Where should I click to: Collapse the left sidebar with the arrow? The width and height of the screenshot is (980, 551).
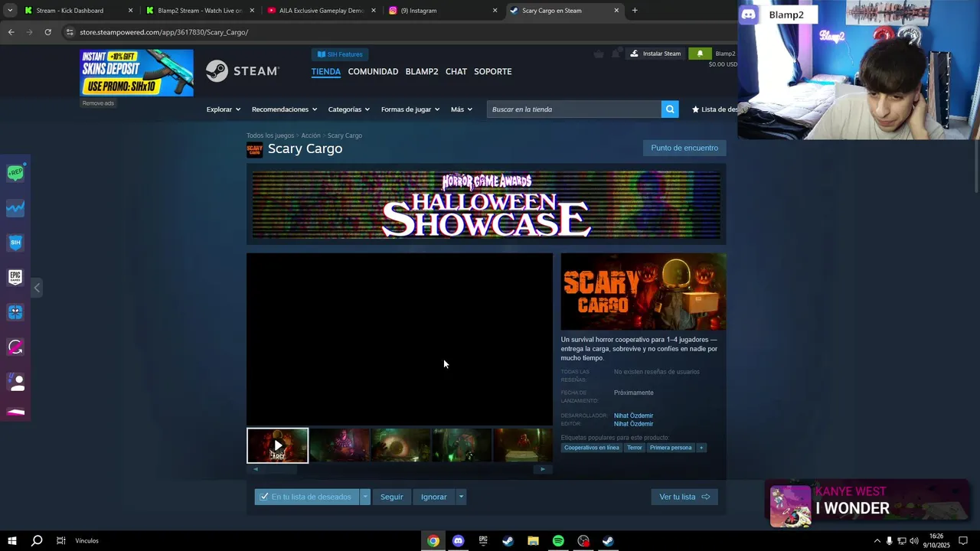pos(37,288)
